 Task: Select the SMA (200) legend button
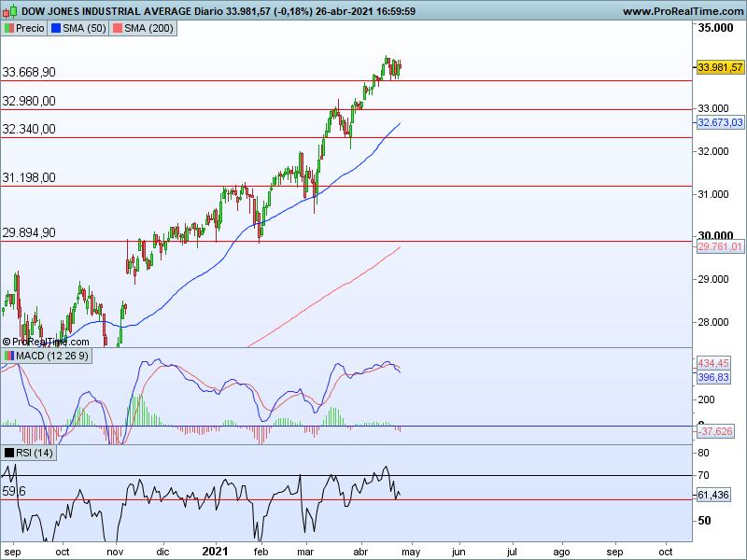tap(143, 28)
